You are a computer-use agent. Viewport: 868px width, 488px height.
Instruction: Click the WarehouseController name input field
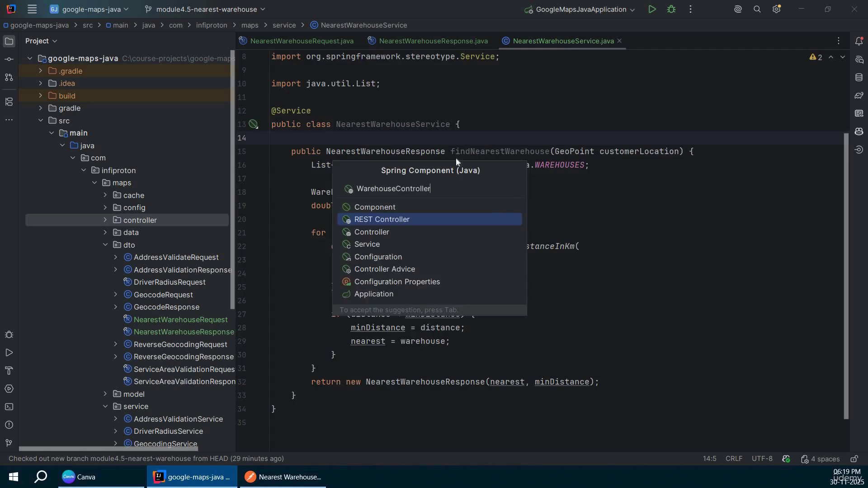coord(429,189)
